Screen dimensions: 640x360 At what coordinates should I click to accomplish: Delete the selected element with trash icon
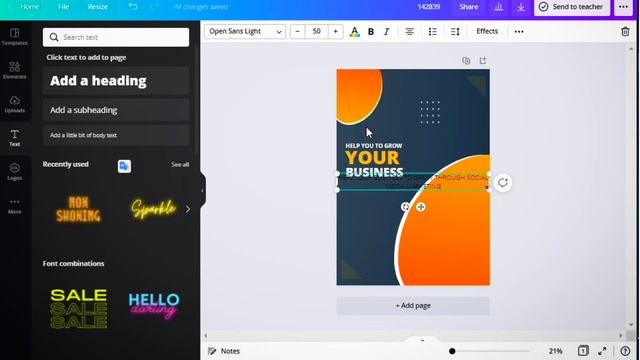coord(625,31)
